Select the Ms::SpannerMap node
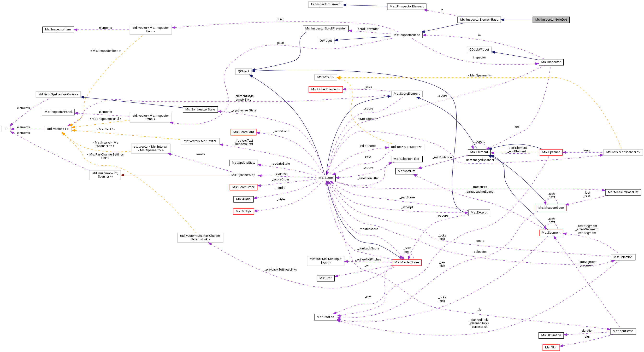This screenshot has width=644, height=352. click(243, 175)
